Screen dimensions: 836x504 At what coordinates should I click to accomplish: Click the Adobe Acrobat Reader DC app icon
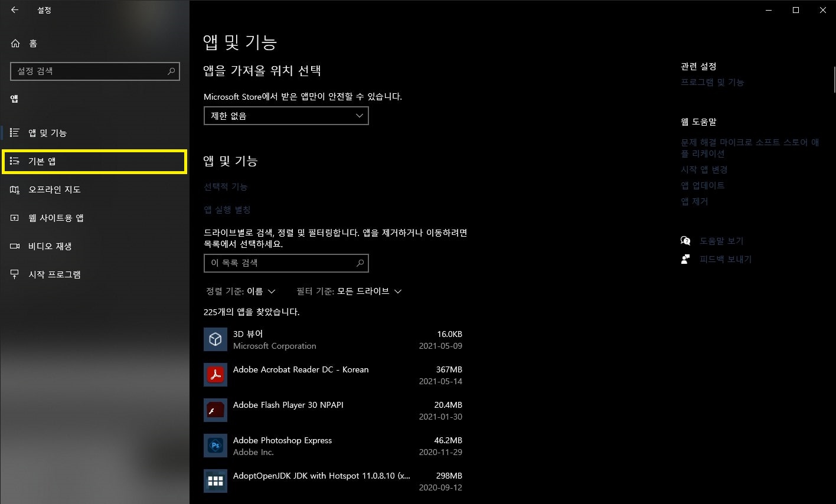click(215, 375)
